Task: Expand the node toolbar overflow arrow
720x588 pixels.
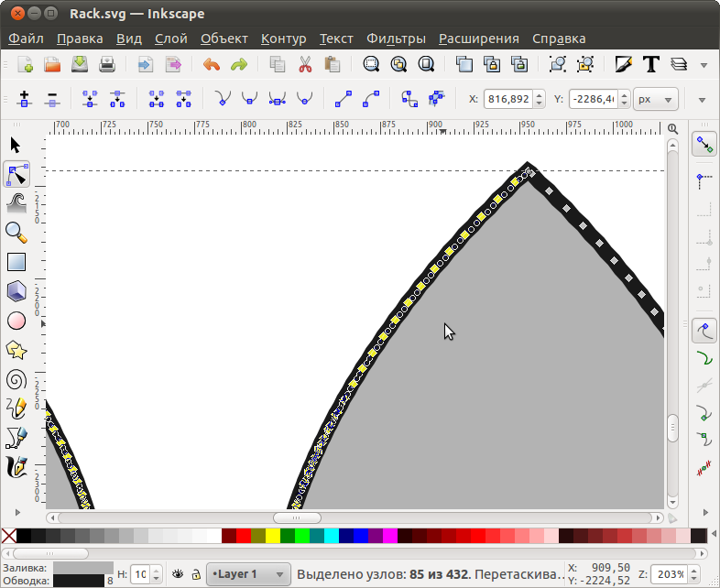Action: 702,100
